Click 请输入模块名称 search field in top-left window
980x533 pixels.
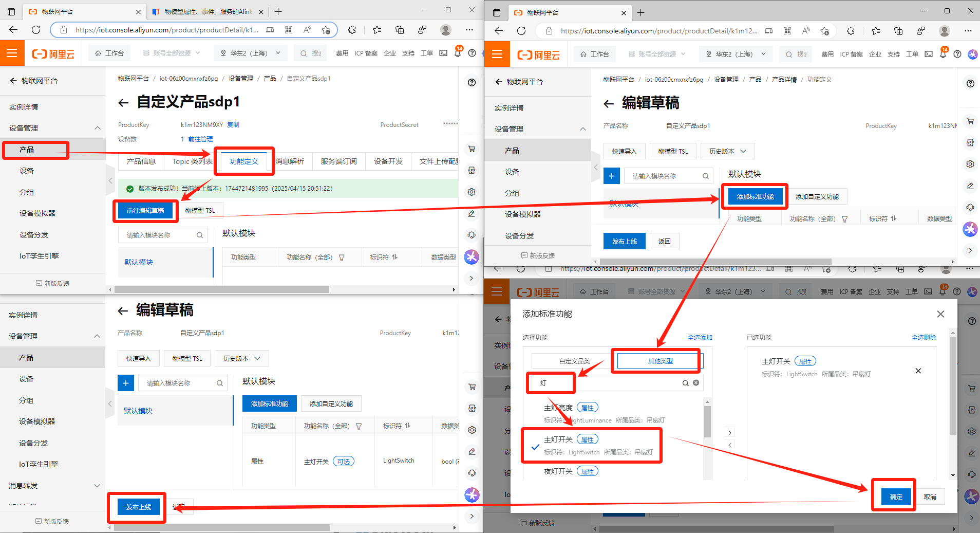pyautogui.click(x=163, y=235)
